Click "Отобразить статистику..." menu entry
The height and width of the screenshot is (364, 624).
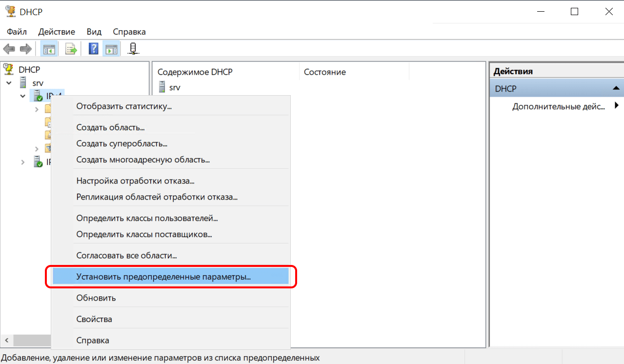124,106
